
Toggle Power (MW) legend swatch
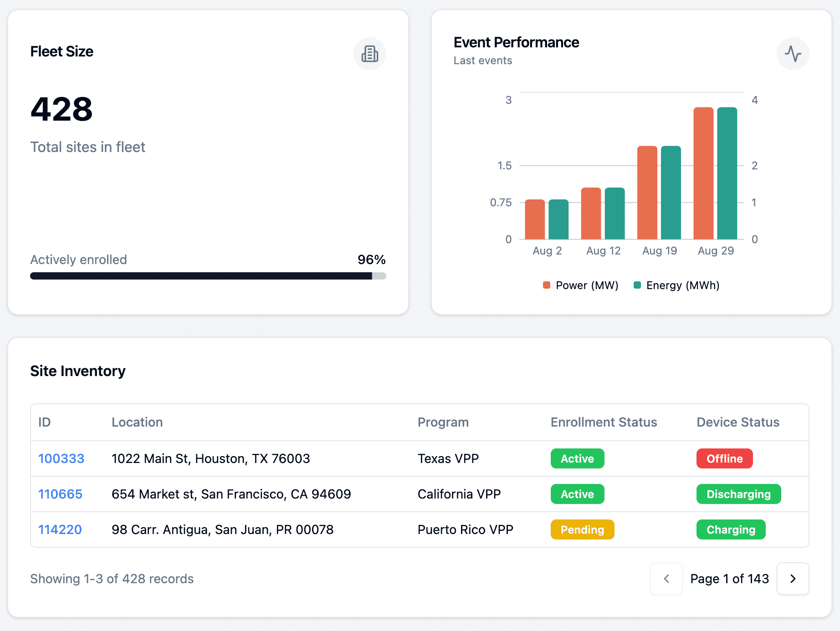pos(547,285)
